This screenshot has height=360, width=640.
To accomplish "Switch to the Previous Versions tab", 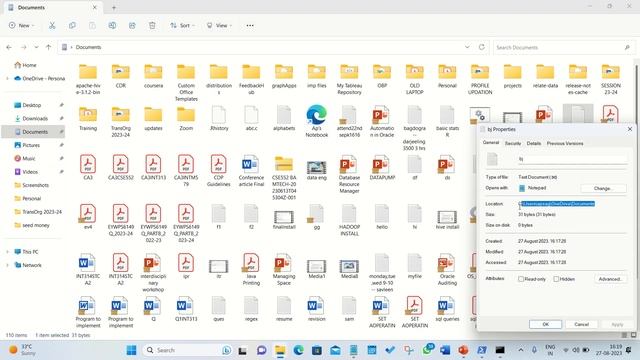I will 565,143.
